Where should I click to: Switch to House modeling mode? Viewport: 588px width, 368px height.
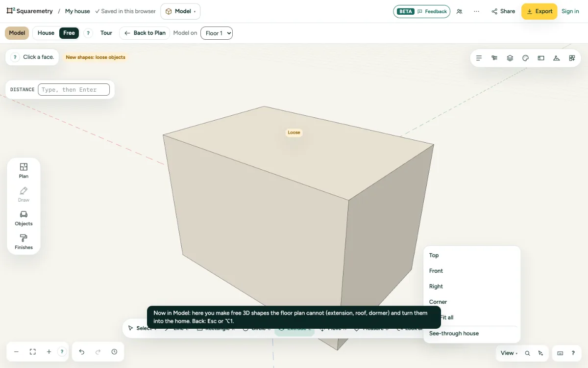[x=46, y=33]
